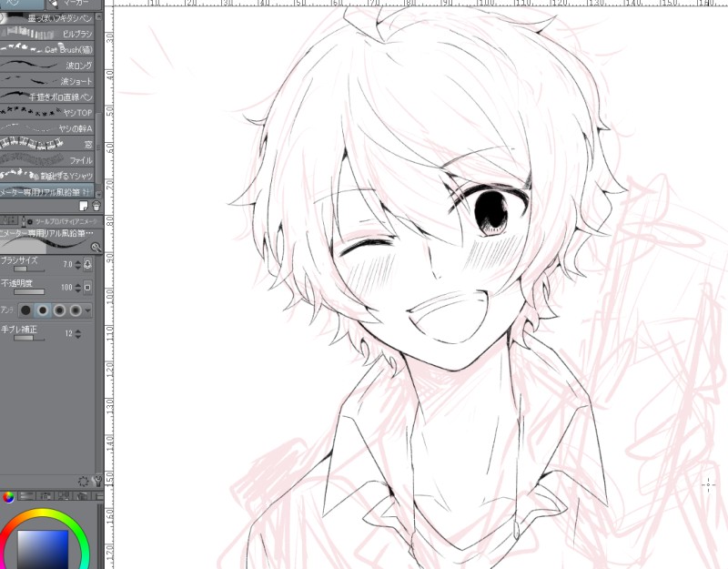The width and height of the screenshot is (728, 569).
Task: Choose the 波ショート brush
Action: coord(47,81)
